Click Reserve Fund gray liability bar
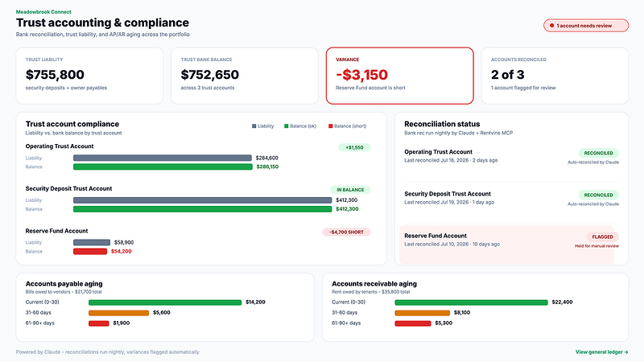Viewport: 644px width, 362px height. point(92,242)
